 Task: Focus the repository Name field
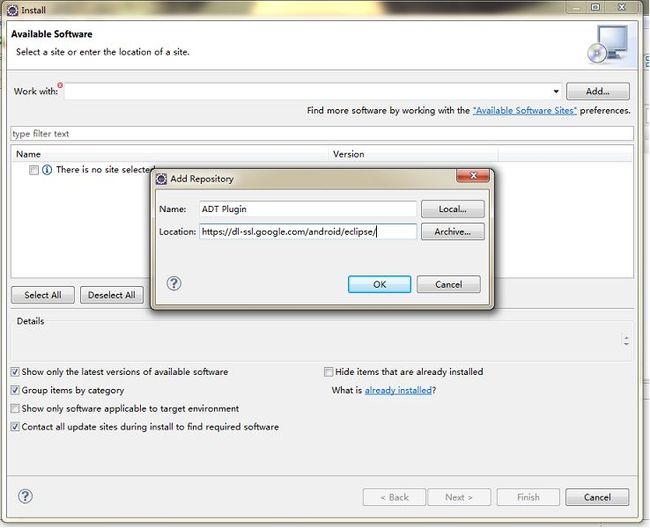click(308, 209)
